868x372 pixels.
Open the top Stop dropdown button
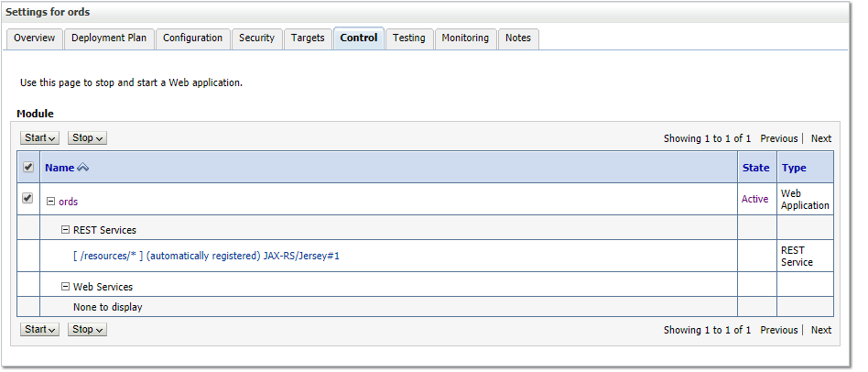click(87, 137)
